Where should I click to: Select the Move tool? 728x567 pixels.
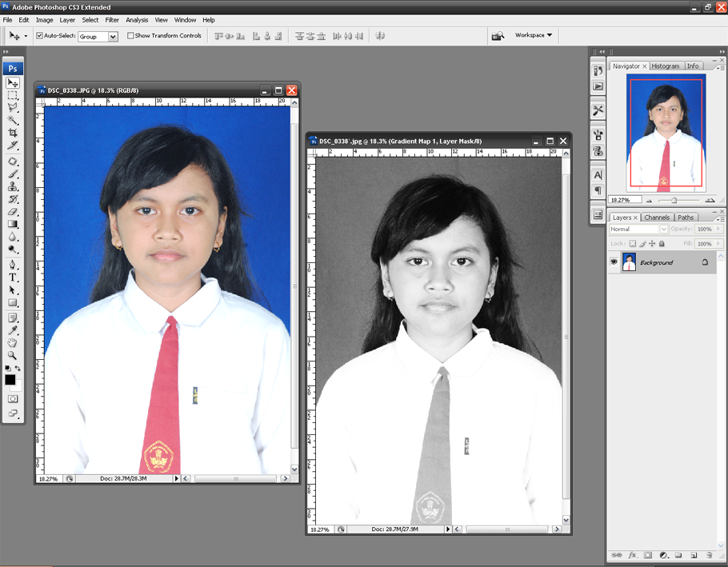[x=13, y=82]
